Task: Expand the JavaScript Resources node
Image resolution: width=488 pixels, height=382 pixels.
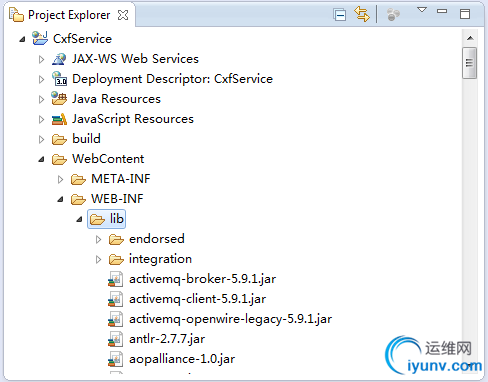Action: click(41, 119)
